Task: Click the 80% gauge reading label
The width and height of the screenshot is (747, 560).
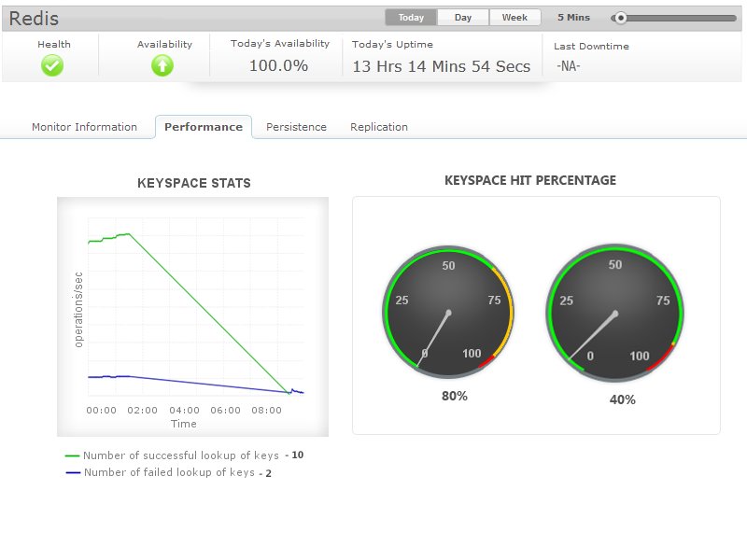Action: [455, 396]
